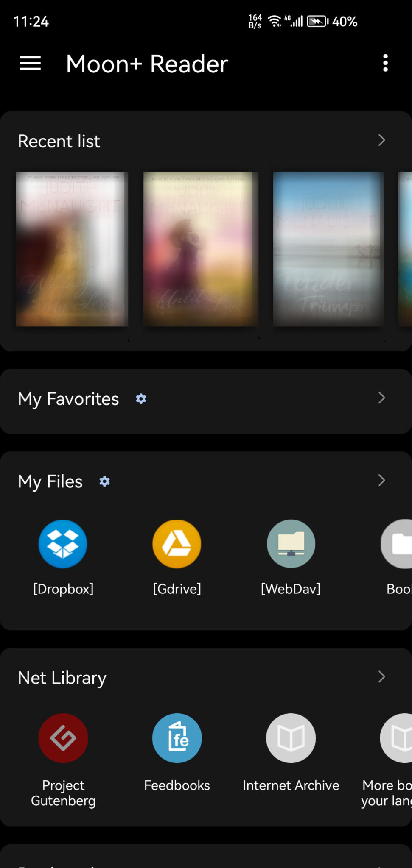This screenshot has height=868, width=412.
Task: Click the Net Library heading
Action: point(62,677)
